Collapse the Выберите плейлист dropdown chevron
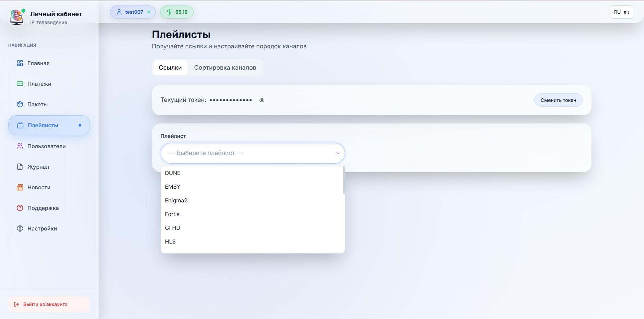Viewport: 644px width, 319px height. pos(337,153)
